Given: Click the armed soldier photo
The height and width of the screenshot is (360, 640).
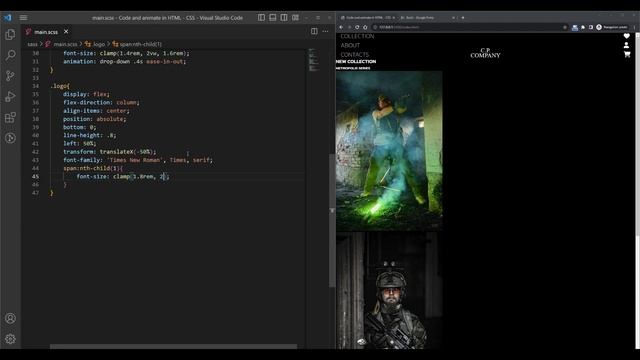Looking at the screenshot, I should [389, 291].
